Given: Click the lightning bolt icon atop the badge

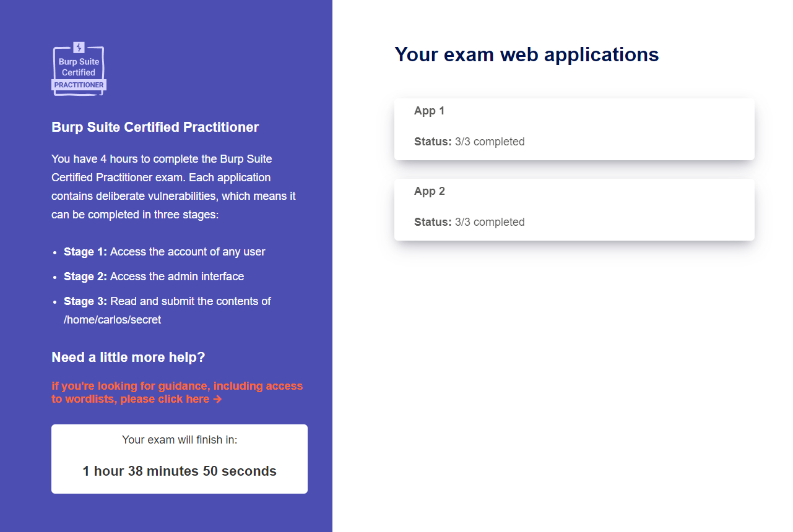Looking at the screenshot, I should coord(79,47).
